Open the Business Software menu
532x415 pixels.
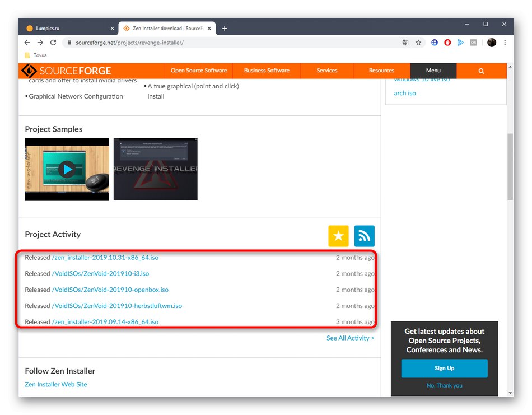(267, 71)
